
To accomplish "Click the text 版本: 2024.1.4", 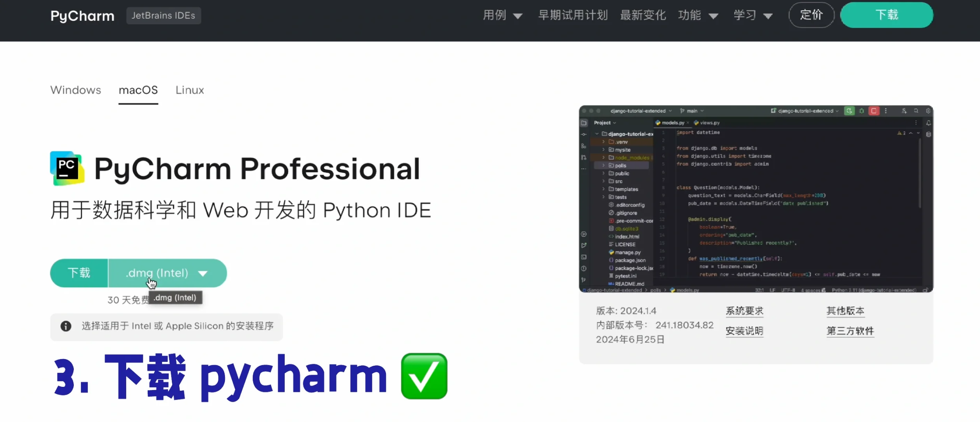I will click(626, 311).
